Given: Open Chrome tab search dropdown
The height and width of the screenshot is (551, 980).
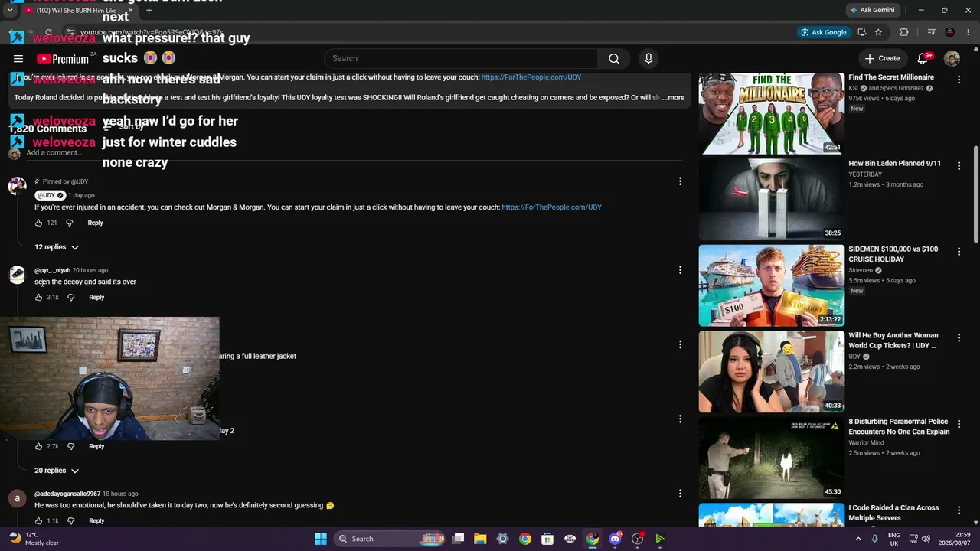Looking at the screenshot, I should pos(9,11).
